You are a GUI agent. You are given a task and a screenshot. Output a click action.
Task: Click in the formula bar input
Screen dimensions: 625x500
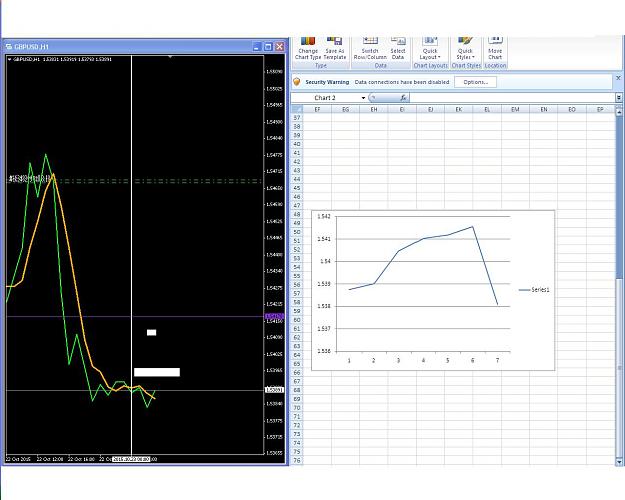tap(512, 98)
